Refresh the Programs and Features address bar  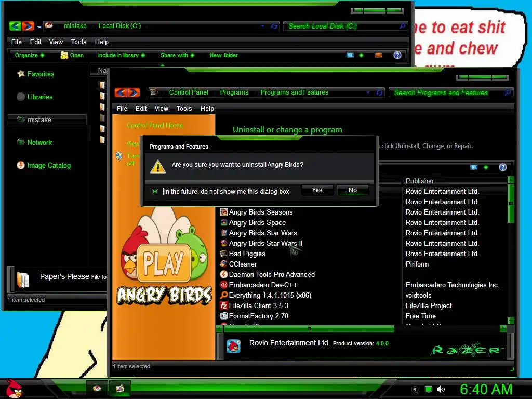pyautogui.click(x=379, y=92)
